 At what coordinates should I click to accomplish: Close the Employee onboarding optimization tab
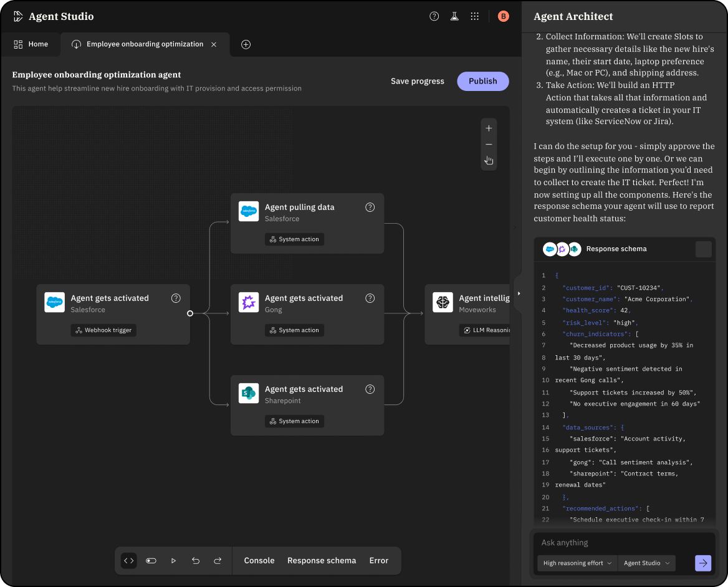pos(214,44)
